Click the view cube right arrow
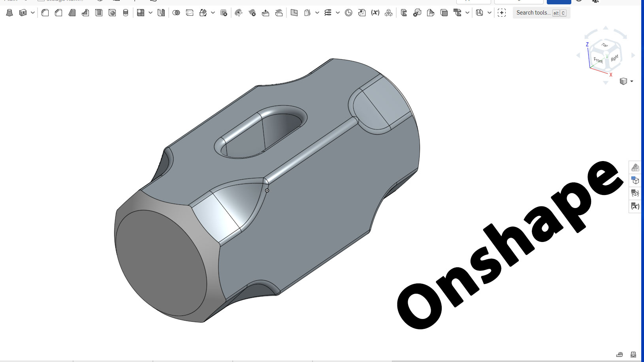The image size is (644, 362). coord(633,55)
